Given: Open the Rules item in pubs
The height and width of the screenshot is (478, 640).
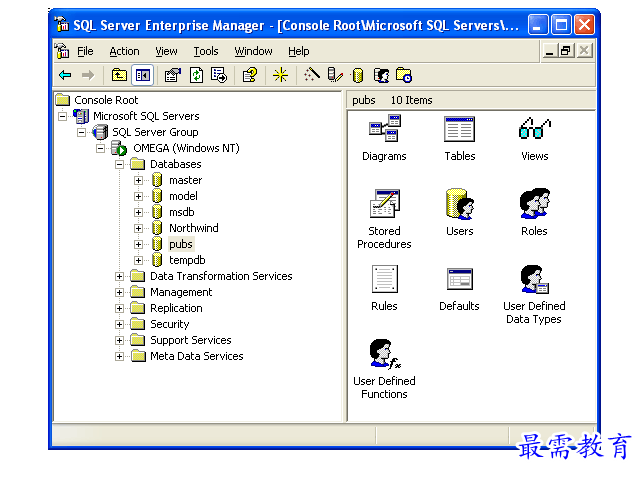Looking at the screenshot, I should [x=384, y=288].
